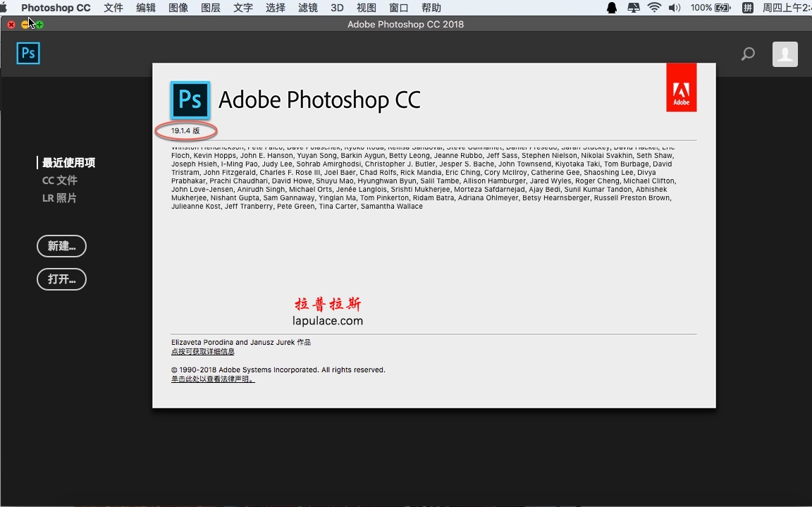Open the Wi-Fi status menu
Viewport: 812px width, 507px height.
click(x=655, y=8)
